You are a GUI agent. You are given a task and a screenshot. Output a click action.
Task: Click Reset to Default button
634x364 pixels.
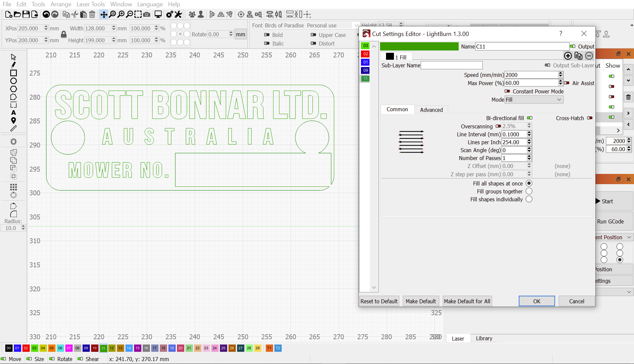pos(379,301)
